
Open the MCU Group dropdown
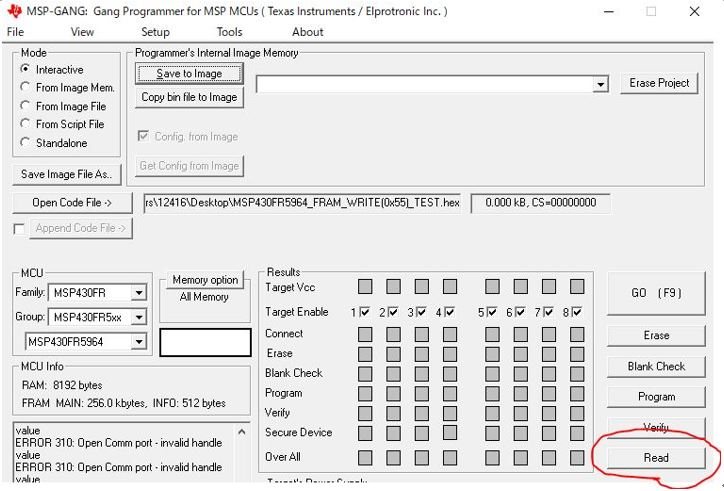(x=139, y=317)
